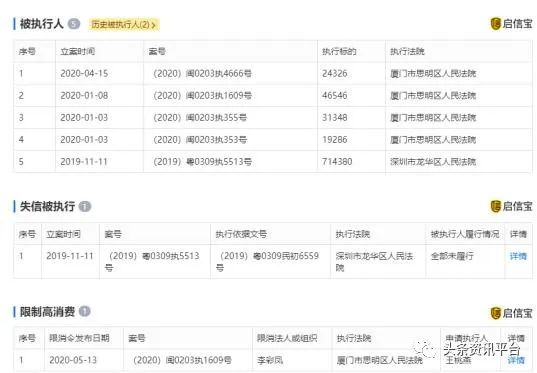
Task: Click the 启信宝 logo in 被执行人 section
Action: [512, 24]
